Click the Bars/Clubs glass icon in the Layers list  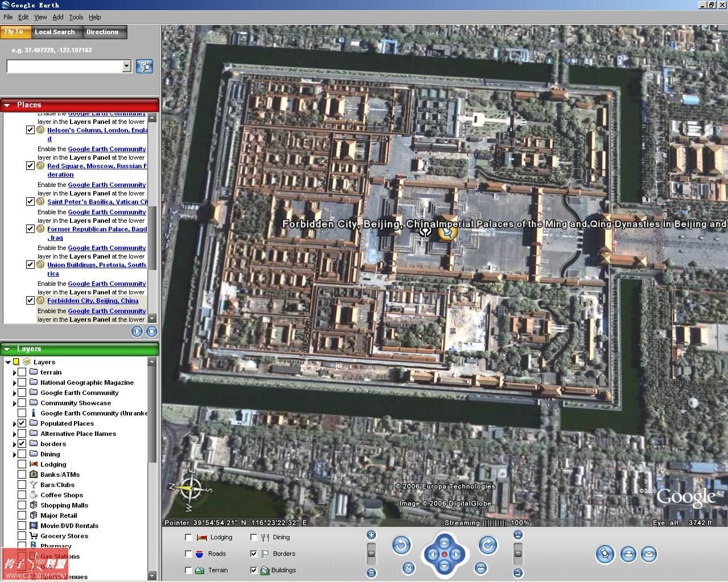coord(34,485)
